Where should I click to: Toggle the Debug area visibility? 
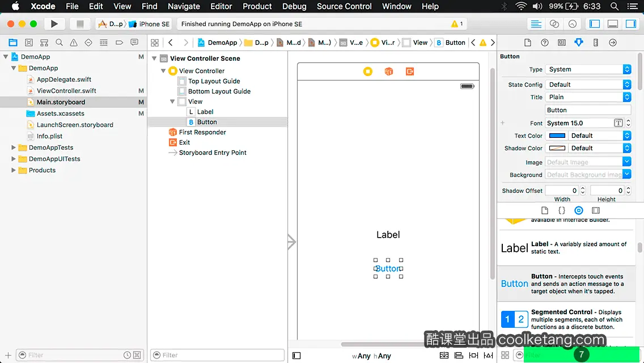(612, 24)
